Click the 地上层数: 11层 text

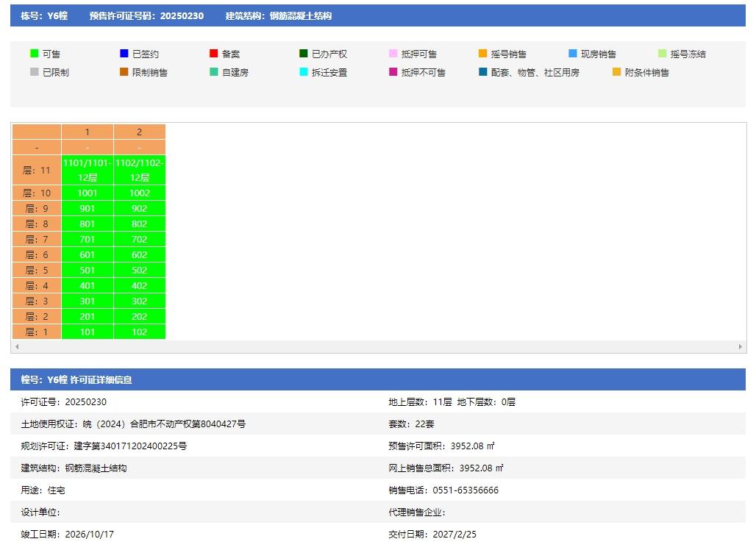click(421, 402)
